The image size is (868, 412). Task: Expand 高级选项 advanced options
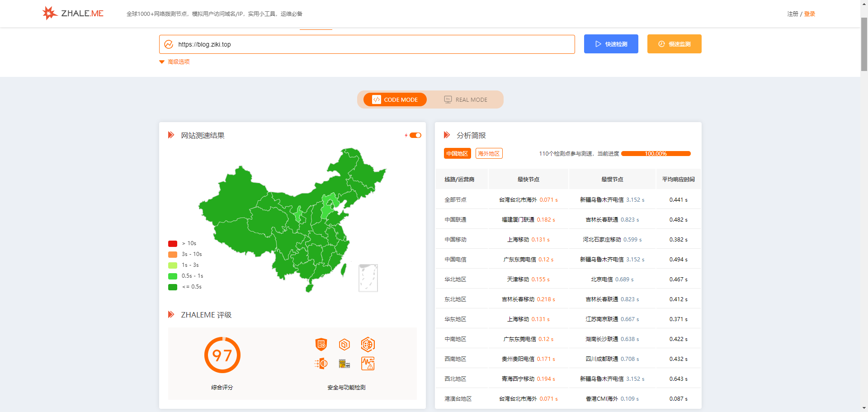pos(175,62)
